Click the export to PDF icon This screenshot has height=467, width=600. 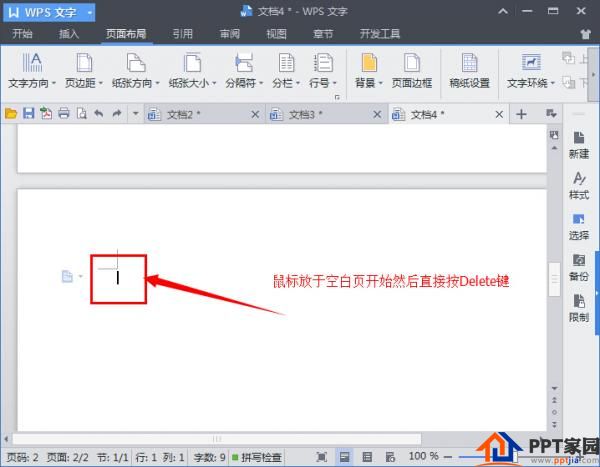(x=46, y=114)
